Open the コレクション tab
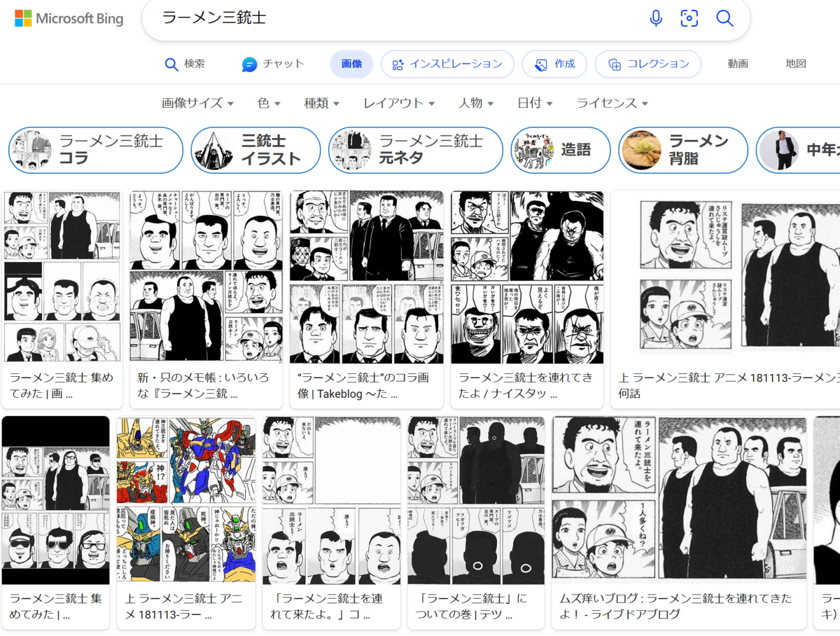 point(648,64)
